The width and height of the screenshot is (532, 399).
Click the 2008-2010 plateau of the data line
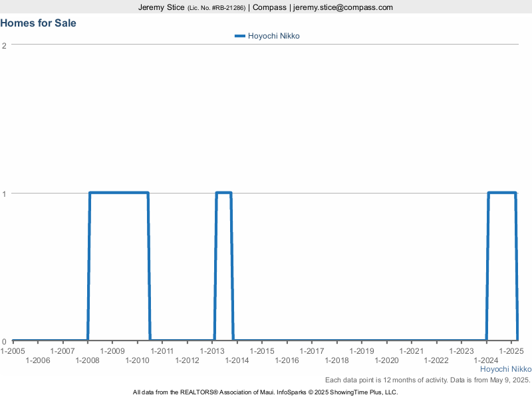tap(119, 193)
